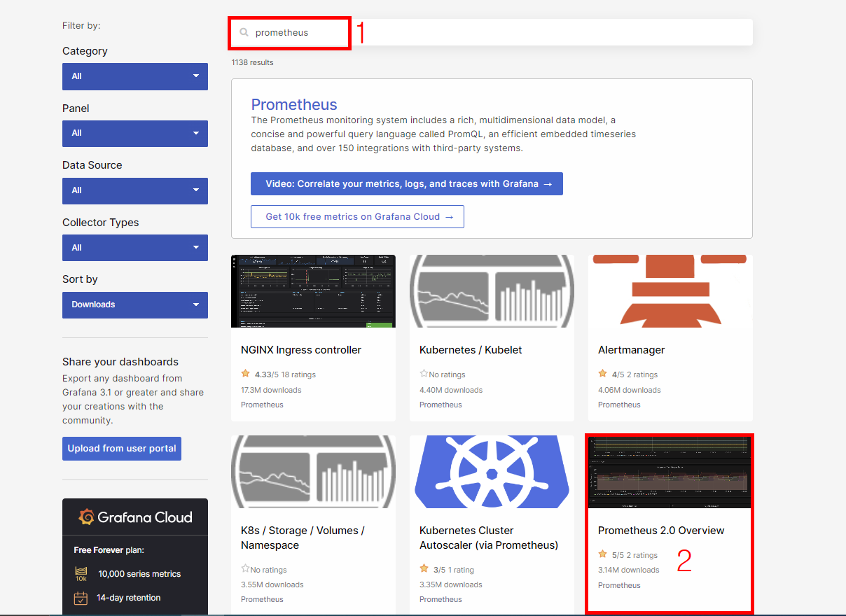Click the 4.06M downloads text
Viewport: 846px width, 616px height.
pyautogui.click(x=630, y=390)
